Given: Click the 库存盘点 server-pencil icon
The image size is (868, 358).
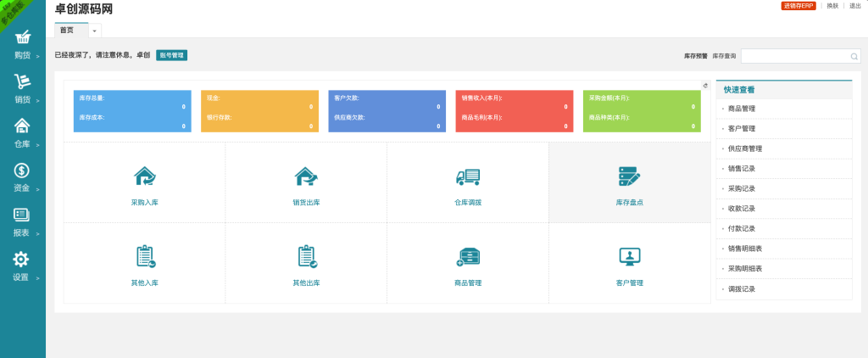Looking at the screenshot, I should pyautogui.click(x=630, y=176).
